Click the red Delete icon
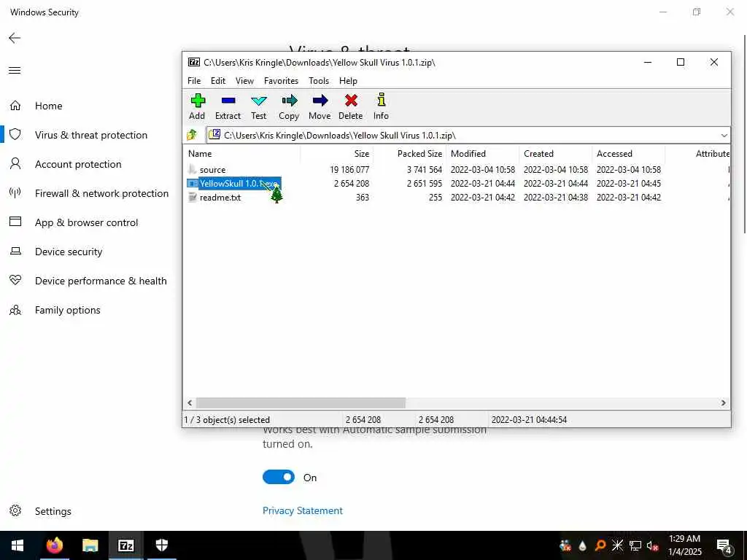747x560 pixels. 351,101
